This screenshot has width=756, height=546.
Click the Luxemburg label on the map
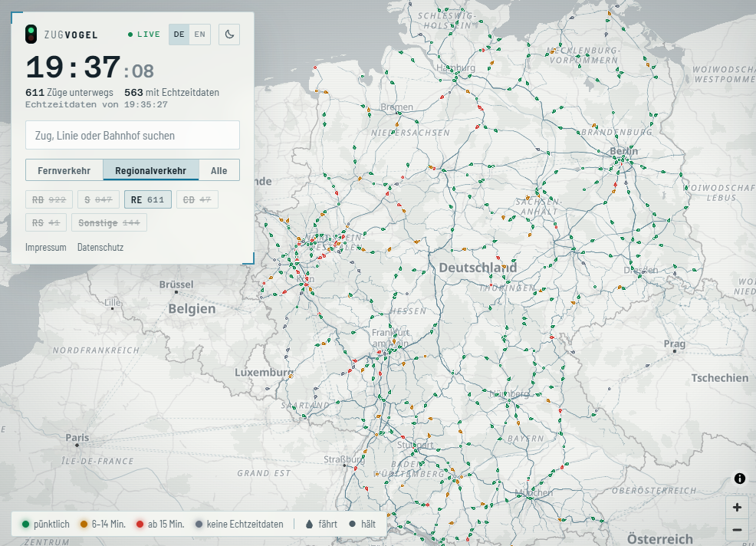(264, 373)
